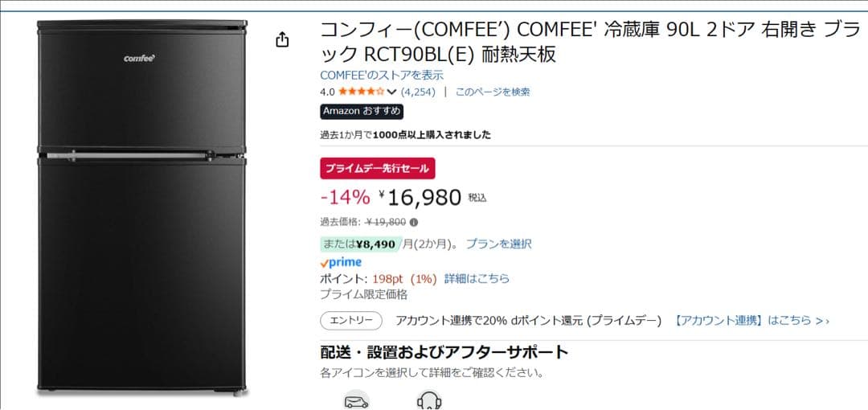Click the delivery truck icon

tap(356, 401)
